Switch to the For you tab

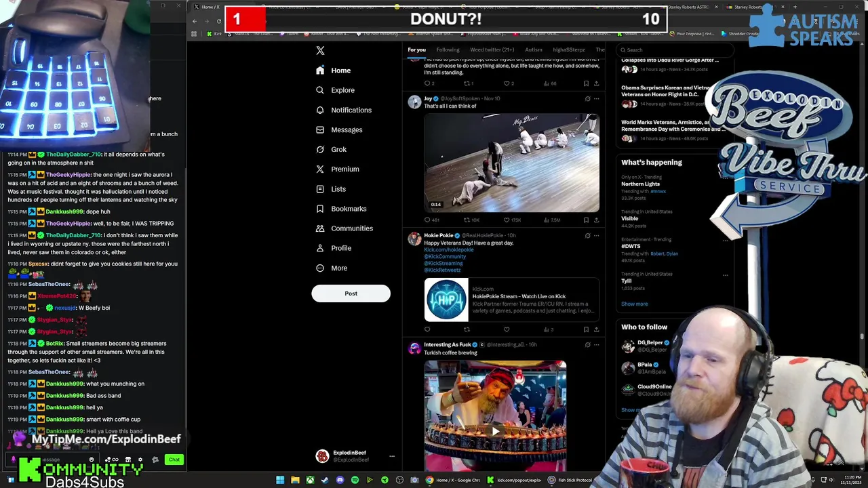pyautogui.click(x=416, y=49)
